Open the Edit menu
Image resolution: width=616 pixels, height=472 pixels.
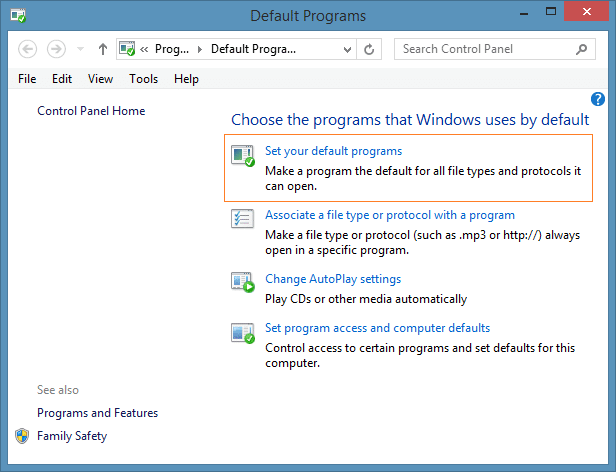tap(62, 79)
